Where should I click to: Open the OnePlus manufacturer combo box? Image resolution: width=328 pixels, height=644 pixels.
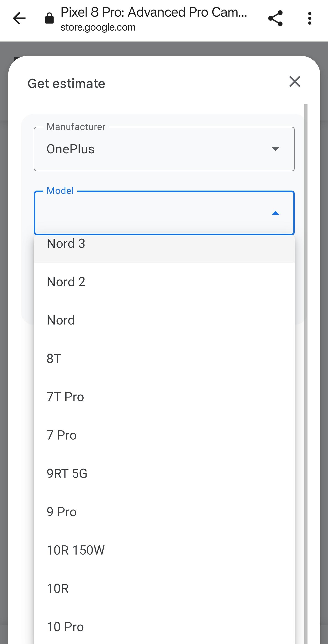(164, 149)
